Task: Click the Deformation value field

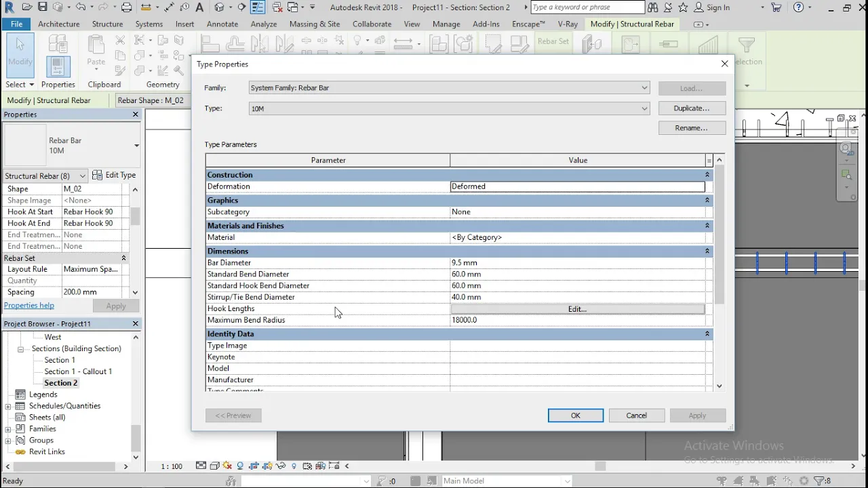Action: [x=578, y=186]
